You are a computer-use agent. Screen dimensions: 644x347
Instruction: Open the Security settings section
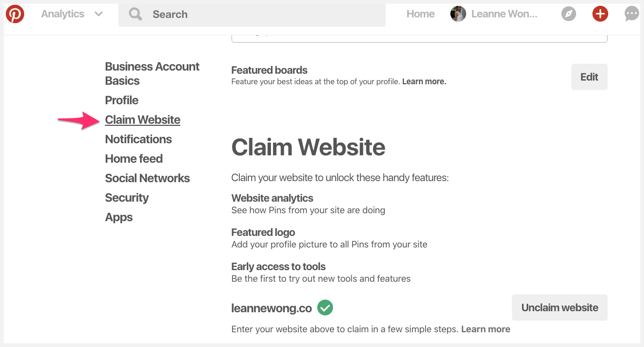[127, 197]
